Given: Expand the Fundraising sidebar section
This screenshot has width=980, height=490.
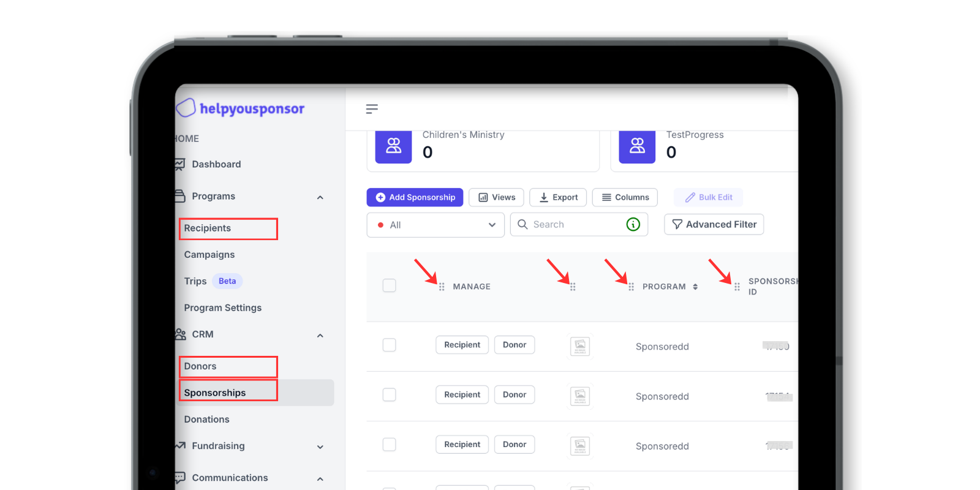Looking at the screenshot, I should click(x=320, y=447).
